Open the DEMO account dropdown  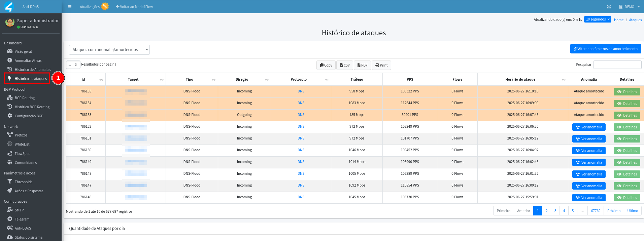point(629,7)
